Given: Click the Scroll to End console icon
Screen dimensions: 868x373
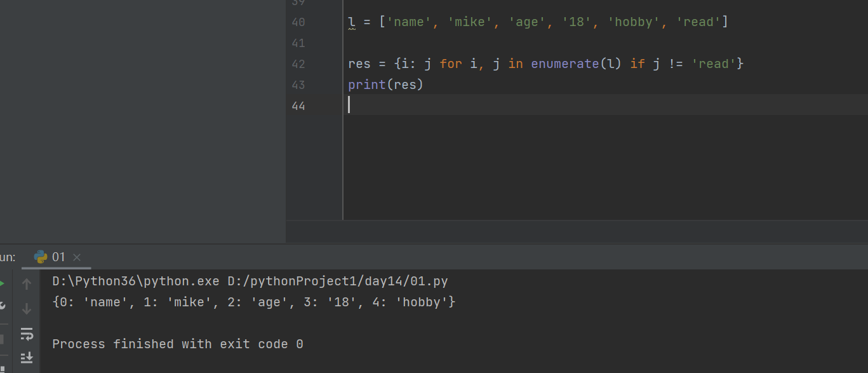Looking at the screenshot, I should tap(27, 358).
